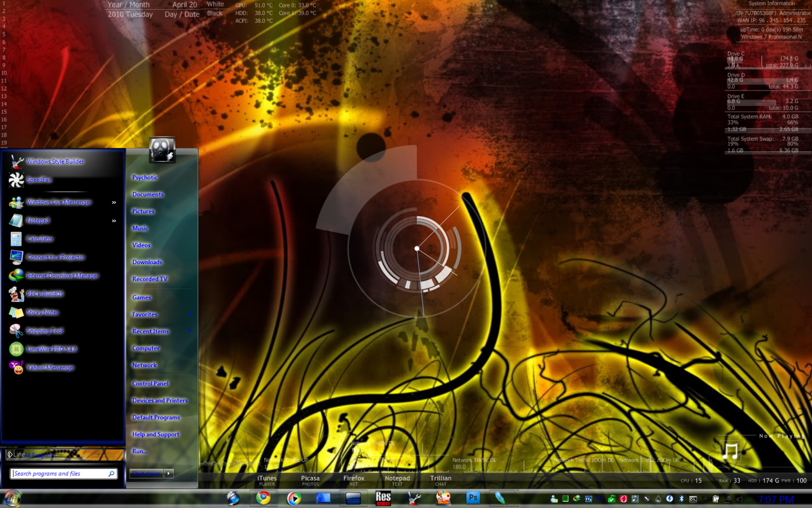The height and width of the screenshot is (508, 812).
Task: Open Google Chrome from the taskbar
Action: [x=262, y=498]
